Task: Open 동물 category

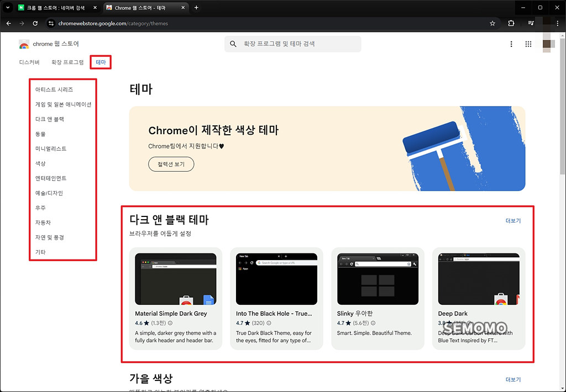Action: click(x=40, y=134)
